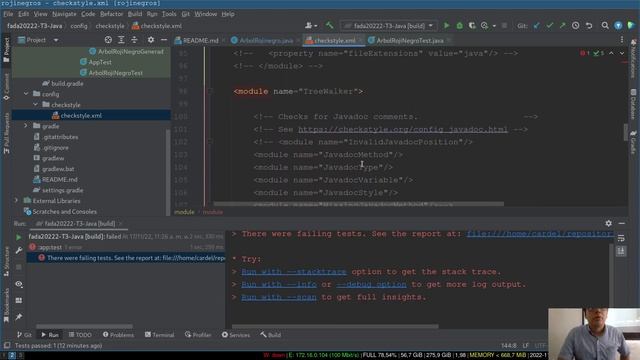Viewport: 640px width, 360px height.
Task: Open Run panel settings gear
Action: pos(608,223)
